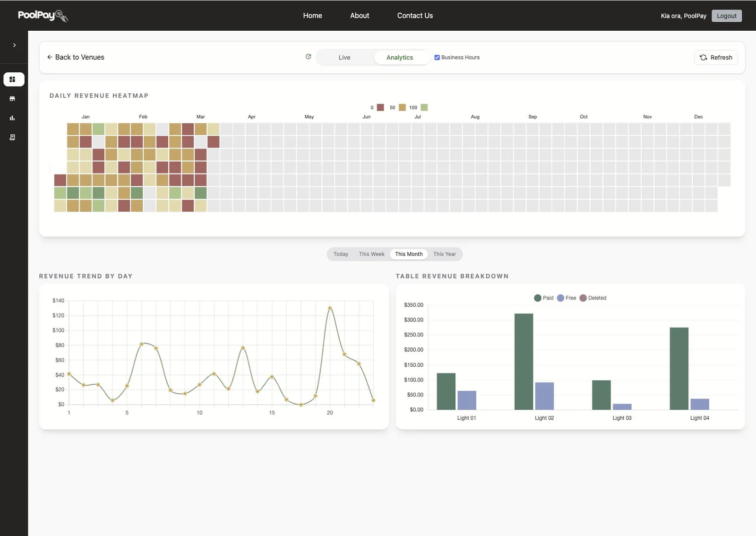Go back to Venues
756x536 pixels.
pos(76,57)
